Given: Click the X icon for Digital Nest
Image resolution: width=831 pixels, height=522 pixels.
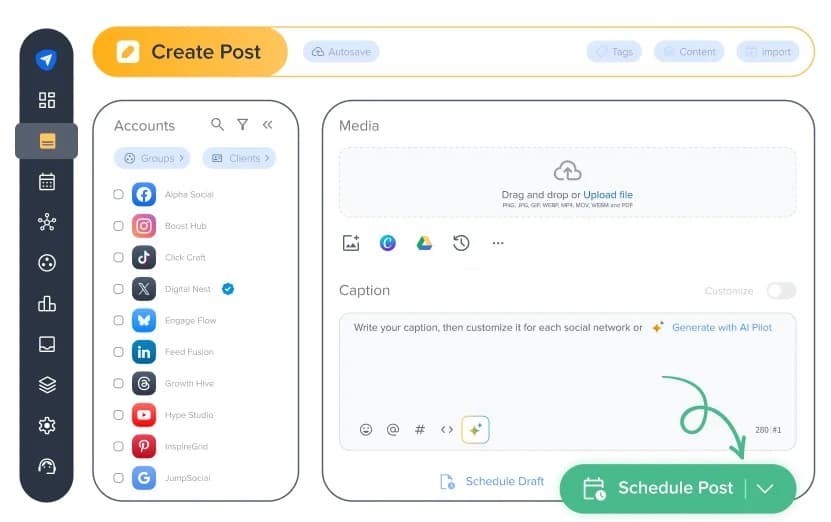Looking at the screenshot, I should coord(144,289).
